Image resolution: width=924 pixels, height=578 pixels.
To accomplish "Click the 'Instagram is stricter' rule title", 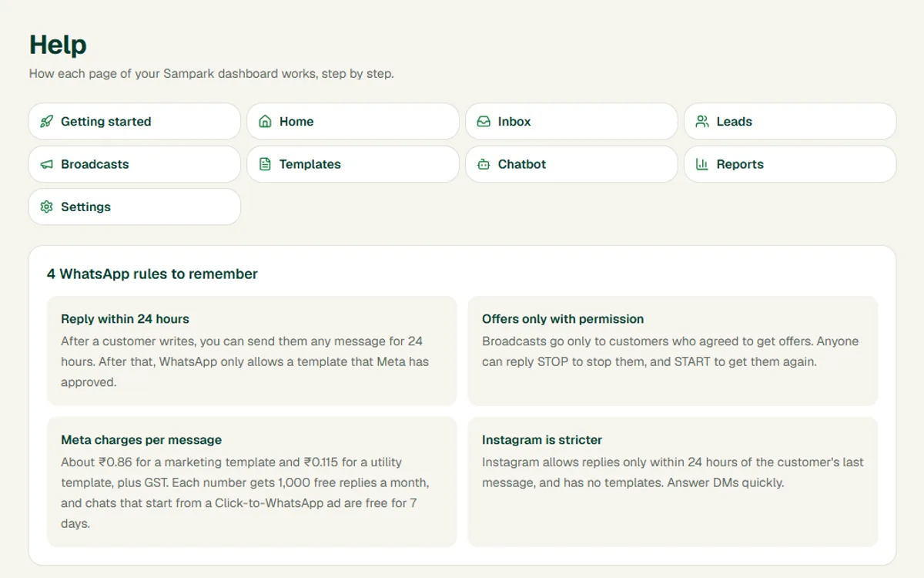I will click(x=542, y=440).
